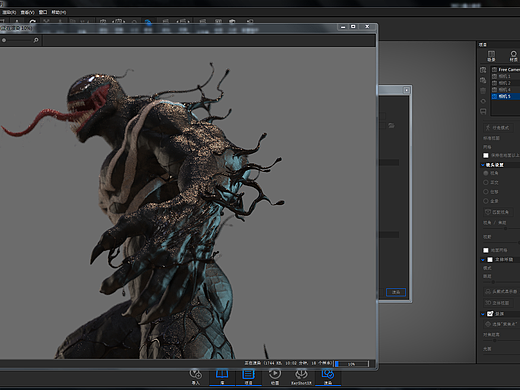Click the select focus point button
Viewport: 520px width, 390px height.
click(501, 324)
